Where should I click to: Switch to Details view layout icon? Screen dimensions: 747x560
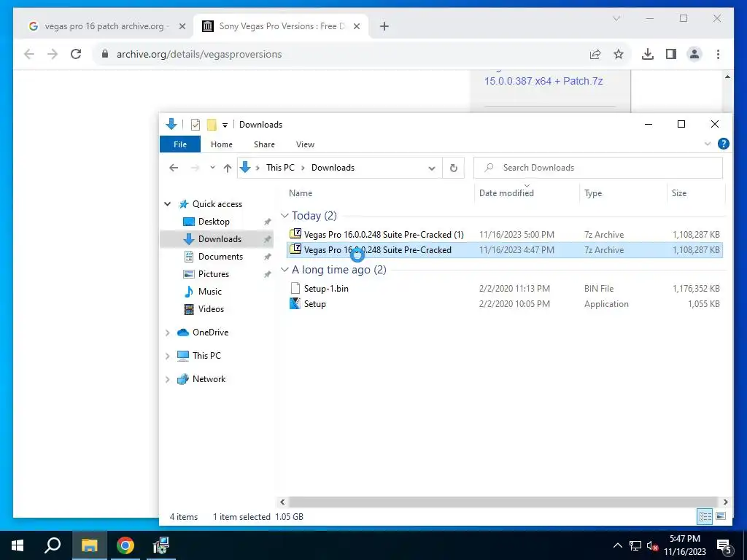click(x=705, y=517)
